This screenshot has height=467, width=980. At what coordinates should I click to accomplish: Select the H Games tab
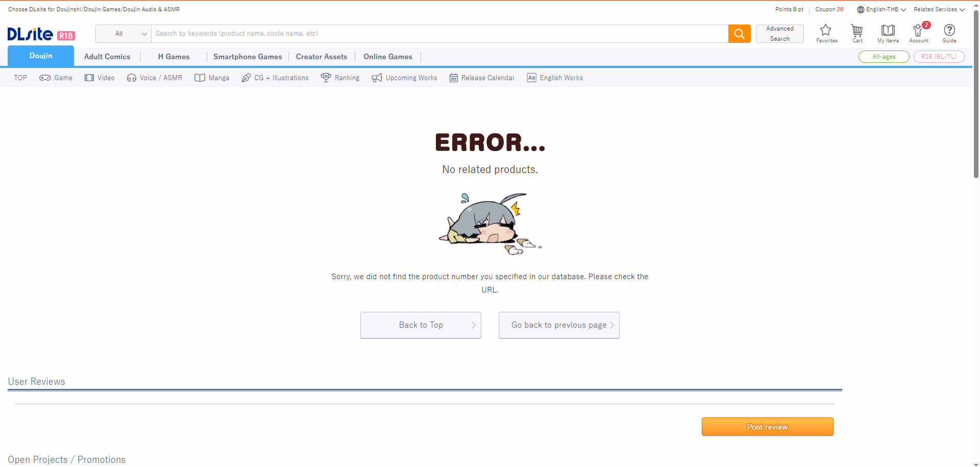click(174, 57)
